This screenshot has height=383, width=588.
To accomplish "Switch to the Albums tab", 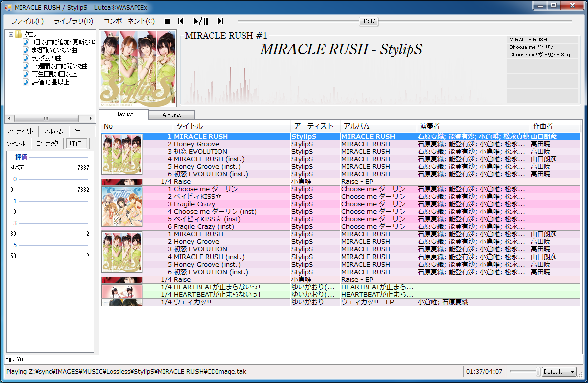I will tap(172, 115).
